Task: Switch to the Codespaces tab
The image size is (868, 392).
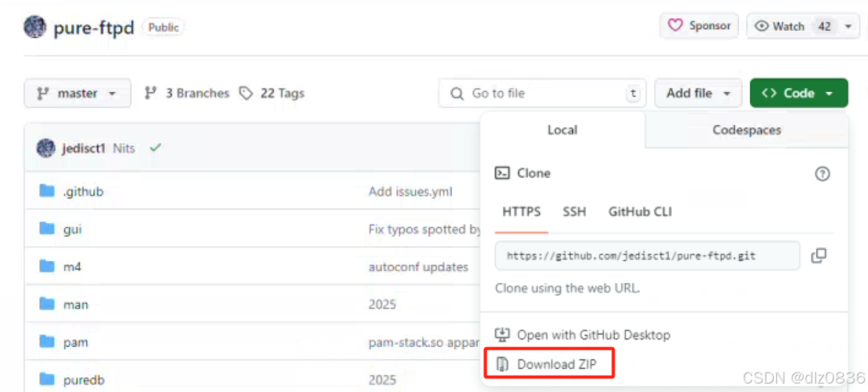Action: click(747, 130)
